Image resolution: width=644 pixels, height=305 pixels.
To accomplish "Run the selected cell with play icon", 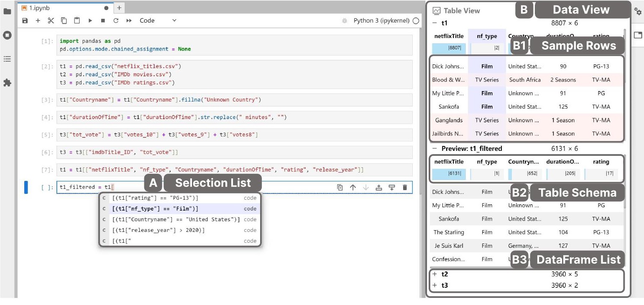I will (90, 20).
